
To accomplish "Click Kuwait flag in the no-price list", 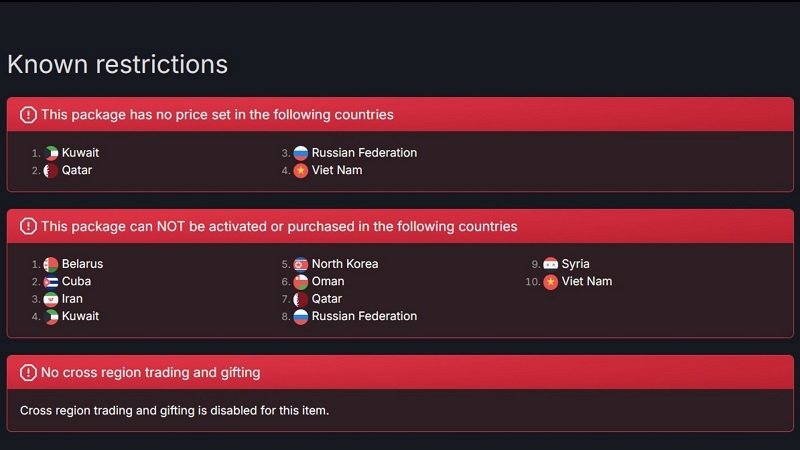I will (x=51, y=153).
